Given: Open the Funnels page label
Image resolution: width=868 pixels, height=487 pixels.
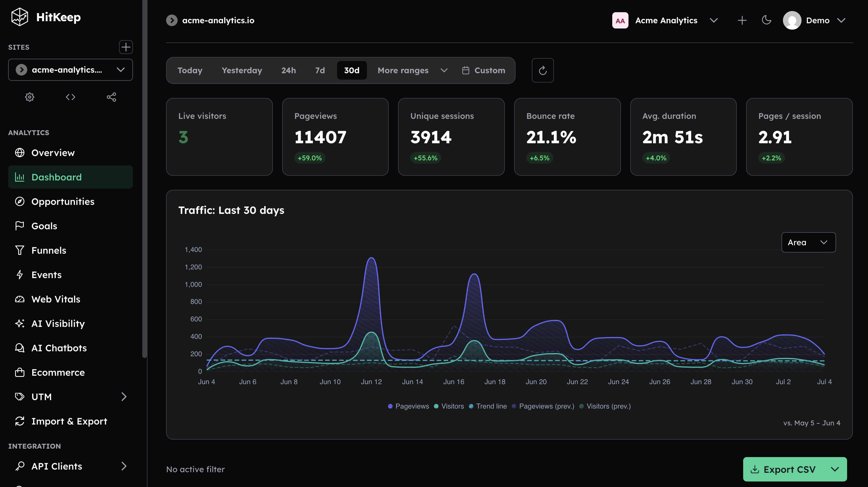Looking at the screenshot, I should [x=49, y=250].
